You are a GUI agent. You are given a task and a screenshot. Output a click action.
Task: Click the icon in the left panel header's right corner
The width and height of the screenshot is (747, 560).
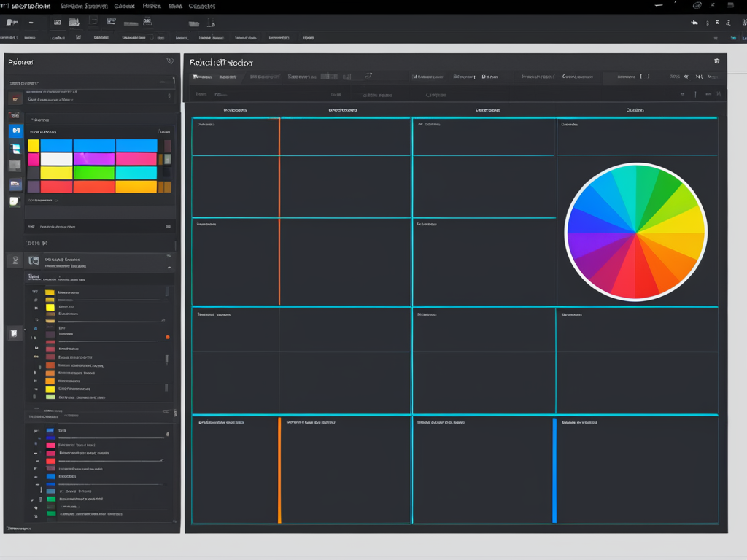(x=170, y=62)
